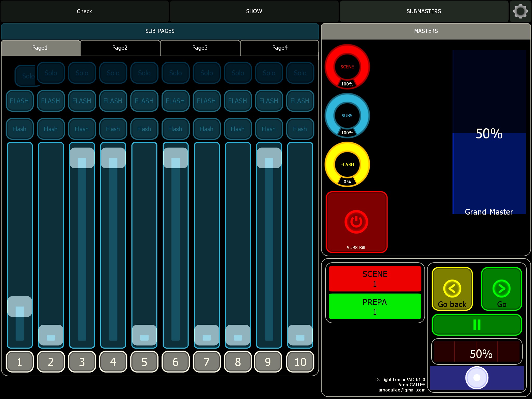Click the red SCENE 1 button
This screenshot has width=532, height=399.
coord(375,279)
